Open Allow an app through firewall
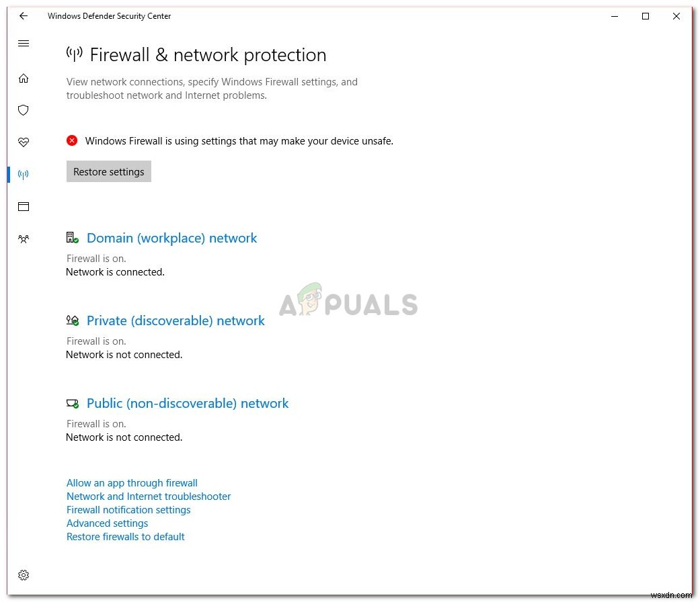Viewport: 700px width, 602px height. click(x=132, y=482)
